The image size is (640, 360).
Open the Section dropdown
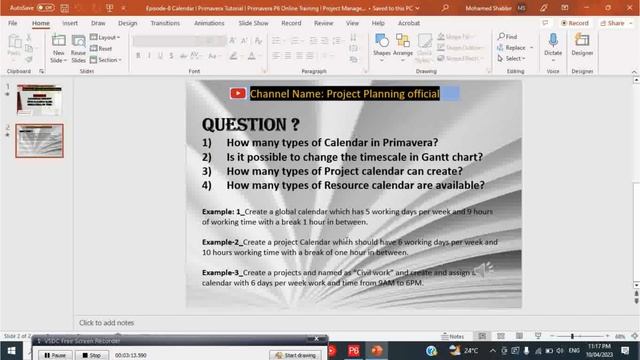point(106,60)
